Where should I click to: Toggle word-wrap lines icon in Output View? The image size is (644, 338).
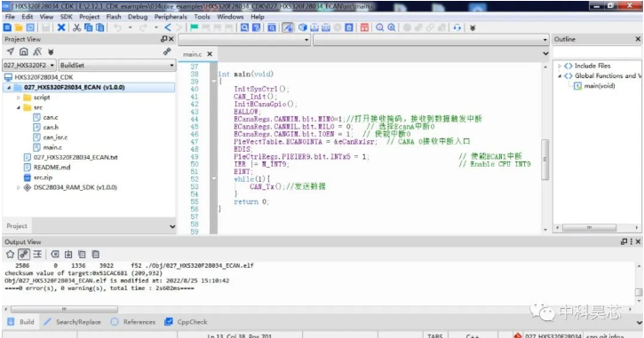coord(37,255)
